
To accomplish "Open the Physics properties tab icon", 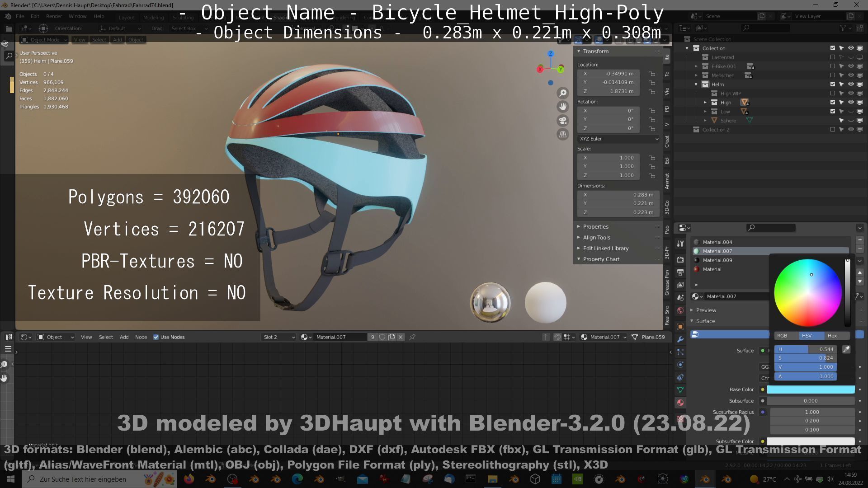I will point(680,365).
